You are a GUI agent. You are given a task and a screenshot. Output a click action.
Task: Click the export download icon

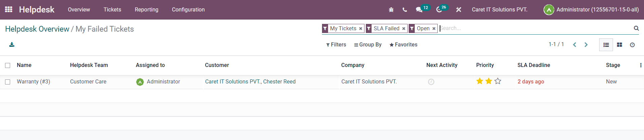point(12,45)
